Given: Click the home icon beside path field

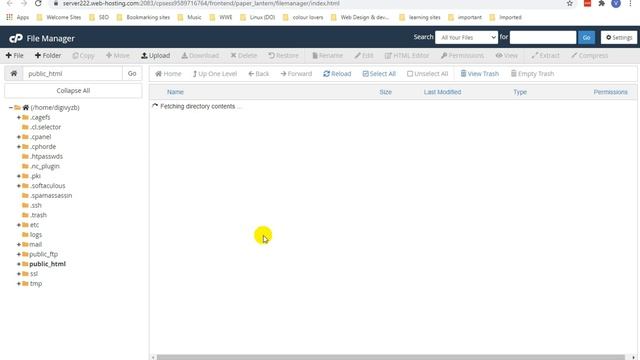Looking at the screenshot, I should (13, 73).
